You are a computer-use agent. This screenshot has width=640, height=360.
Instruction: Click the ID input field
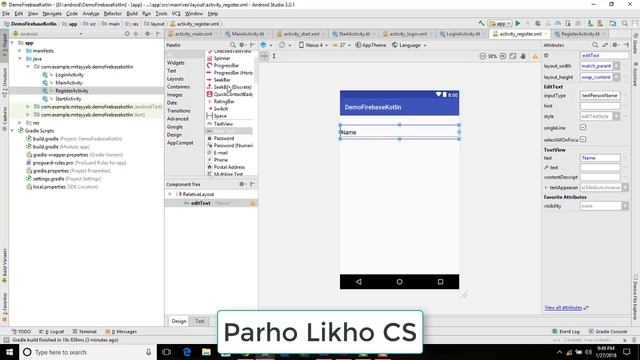[604, 55]
